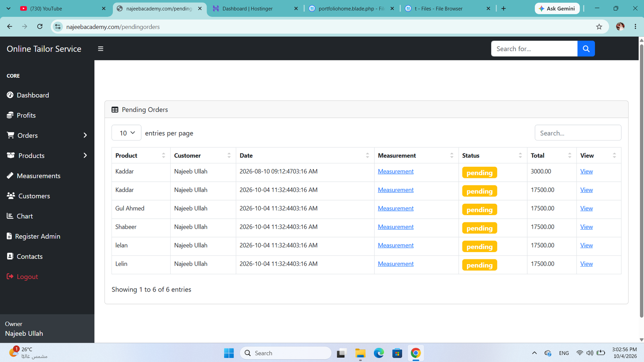Viewport: 644px width, 362px height.
Task: View site information icon in address bar
Action: tap(58, 27)
